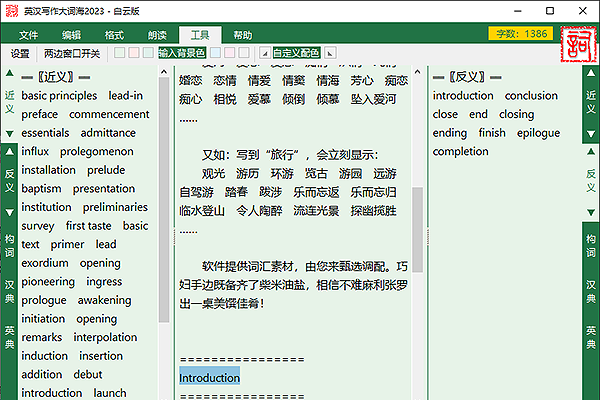Image resolution: width=600 pixels, height=400 pixels.
Task: Pick the mint swatch just left of 输入背景色
Action: click(x=148, y=53)
